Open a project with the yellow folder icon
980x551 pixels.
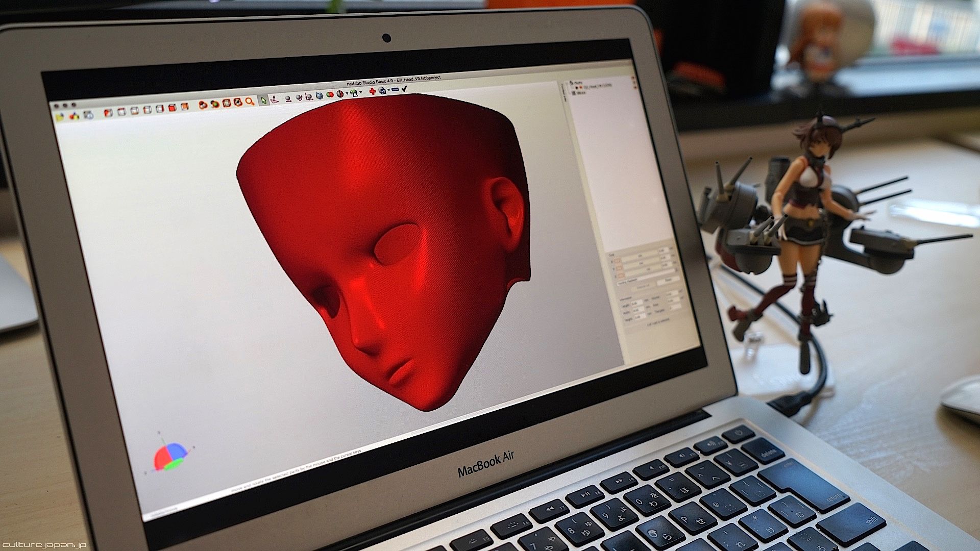coord(60,117)
